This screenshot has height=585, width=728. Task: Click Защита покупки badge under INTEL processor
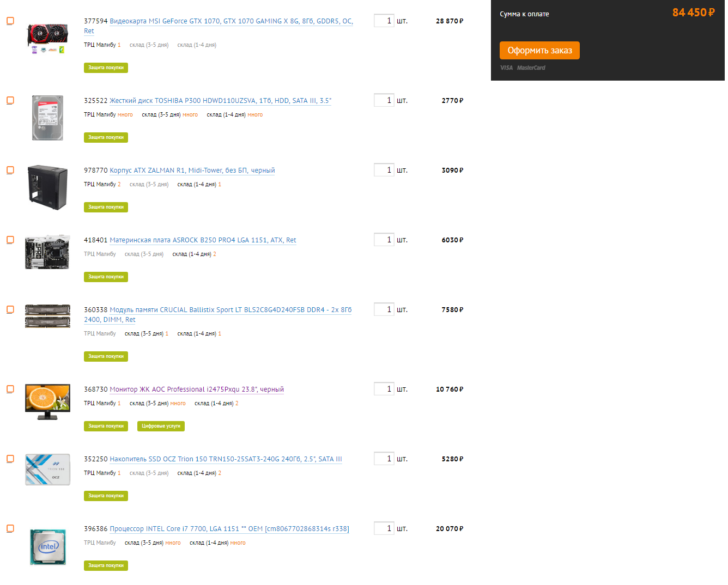click(x=106, y=565)
